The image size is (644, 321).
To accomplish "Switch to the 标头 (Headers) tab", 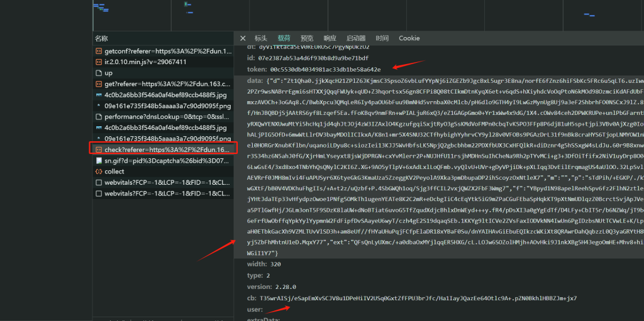I will click(x=261, y=38).
